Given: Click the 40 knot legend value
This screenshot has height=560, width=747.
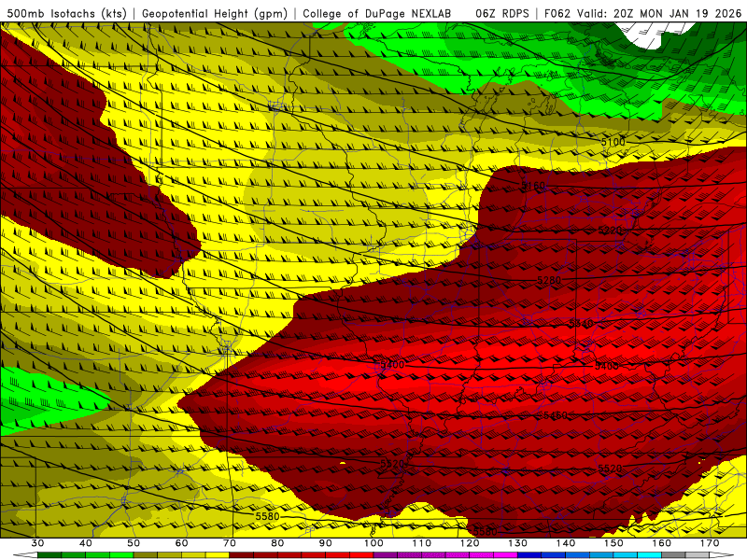Looking at the screenshot, I should (x=86, y=543).
